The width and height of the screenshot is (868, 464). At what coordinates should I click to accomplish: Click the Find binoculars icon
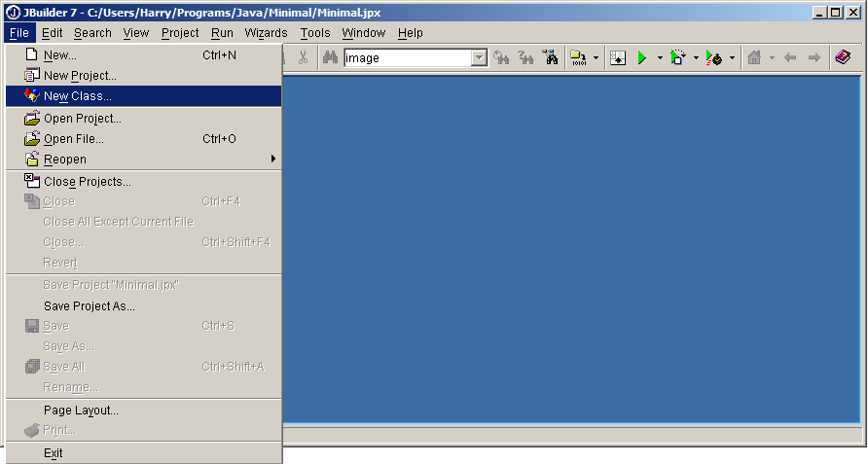click(330, 57)
